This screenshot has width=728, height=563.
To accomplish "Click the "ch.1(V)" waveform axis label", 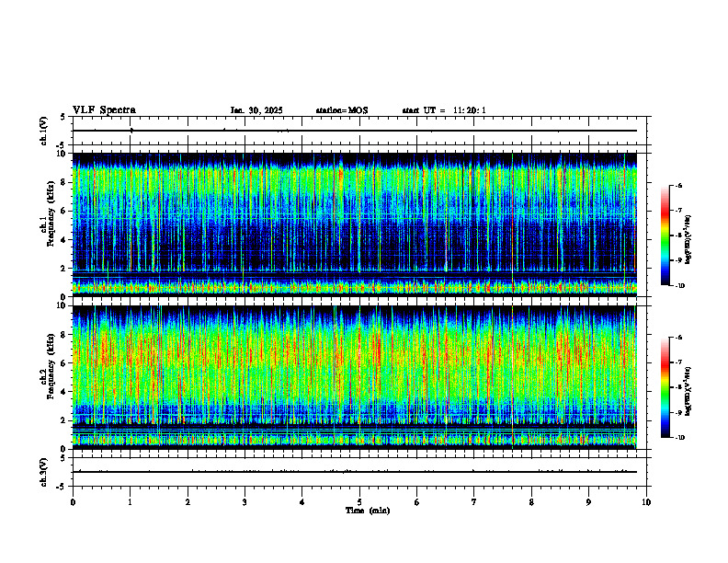I will coord(44,131).
